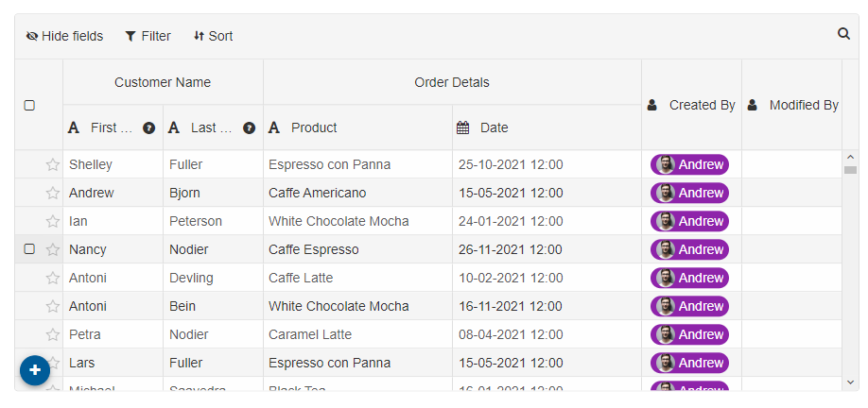Image resolution: width=868 pixels, height=408 pixels.
Task: Open the Hide fields menu
Action: pos(64,36)
